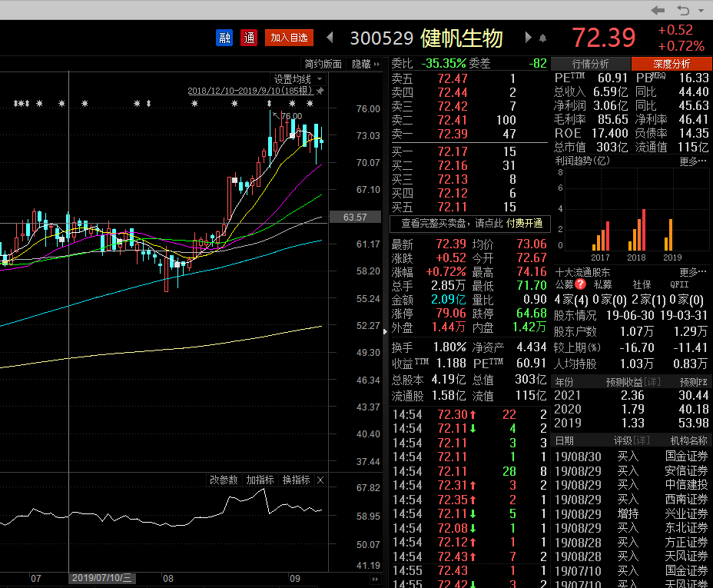Image resolution: width=713 pixels, height=588 pixels.
Task: Select the 买一 72.17 order row
Action: click(469, 151)
